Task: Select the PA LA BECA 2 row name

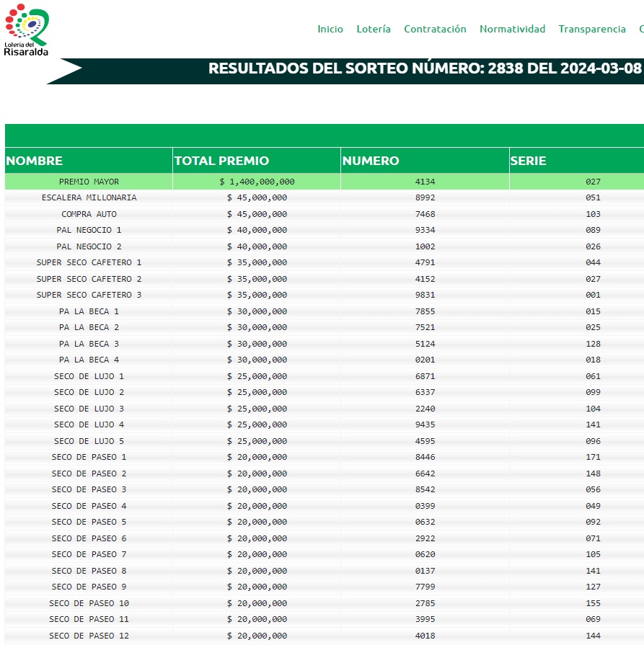Action: [x=89, y=327]
